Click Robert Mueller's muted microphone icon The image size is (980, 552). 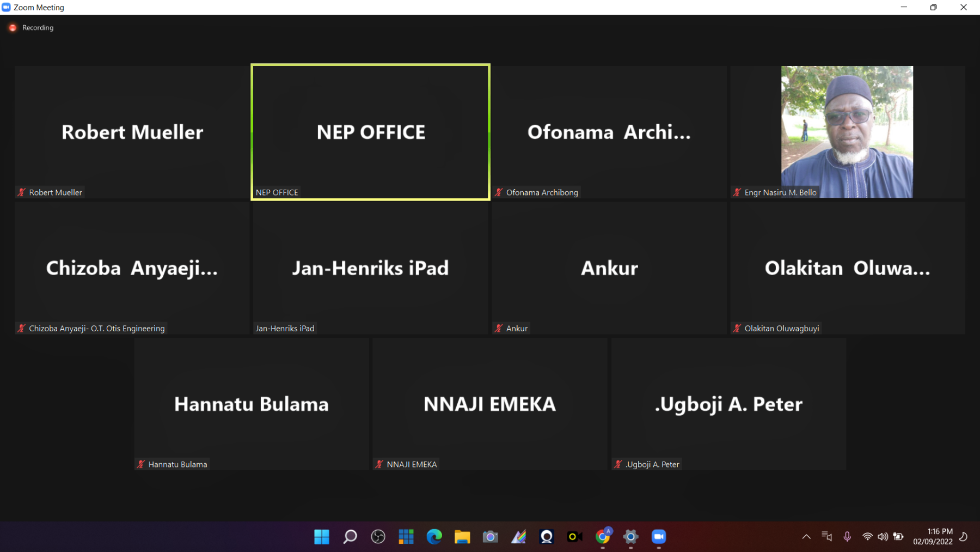pos(22,192)
